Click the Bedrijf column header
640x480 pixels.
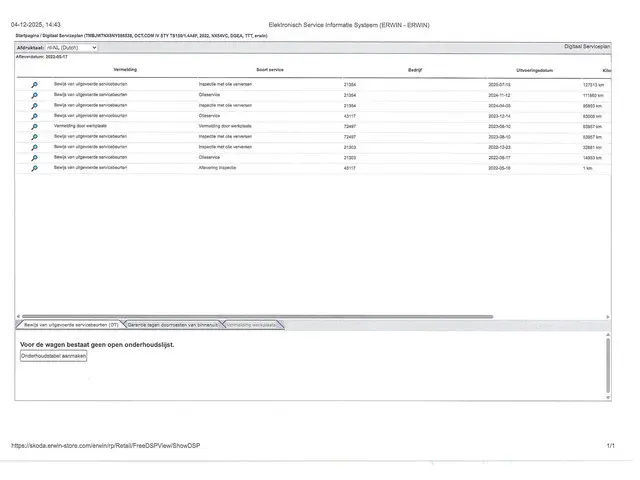(415, 70)
